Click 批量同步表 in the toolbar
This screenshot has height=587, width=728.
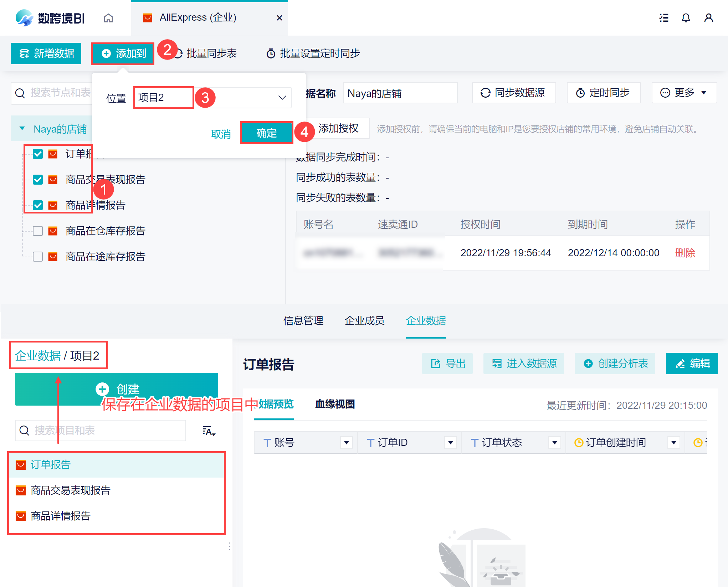pyautogui.click(x=206, y=53)
